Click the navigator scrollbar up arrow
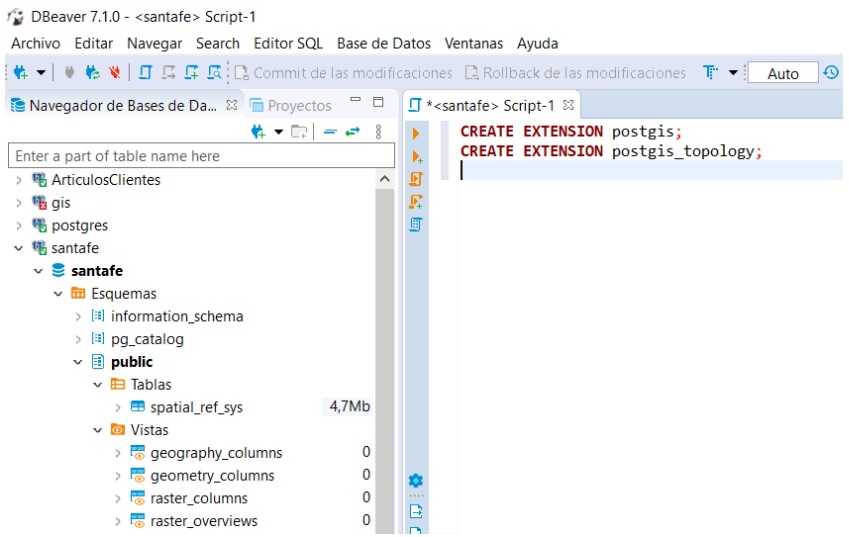 coord(384,179)
